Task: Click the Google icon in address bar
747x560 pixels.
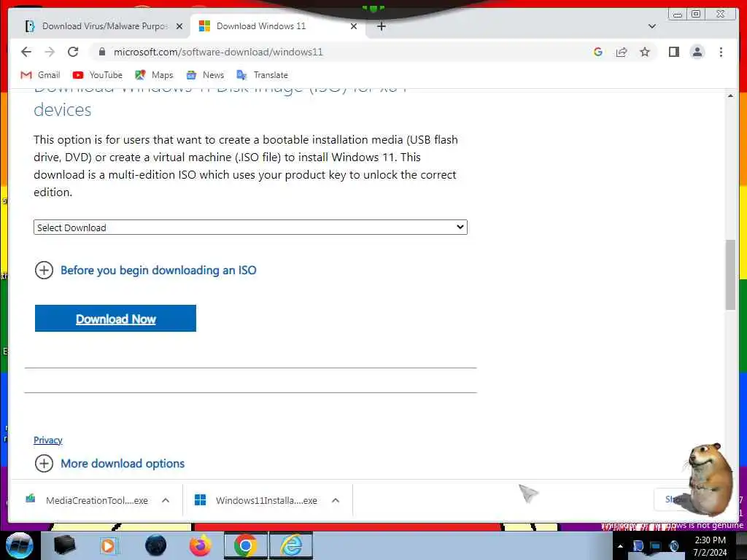Action: click(x=598, y=52)
